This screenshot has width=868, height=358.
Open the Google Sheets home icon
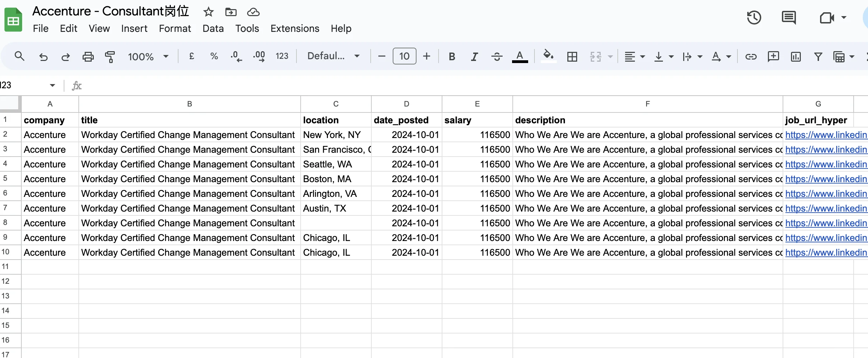(x=13, y=20)
